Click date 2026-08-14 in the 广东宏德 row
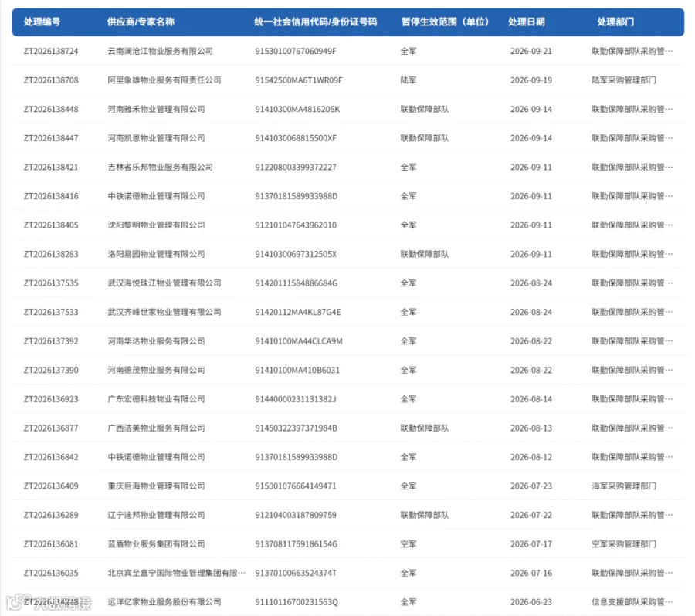The height and width of the screenshot is (616, 695). pyautogui.click(x=531, y=399)
